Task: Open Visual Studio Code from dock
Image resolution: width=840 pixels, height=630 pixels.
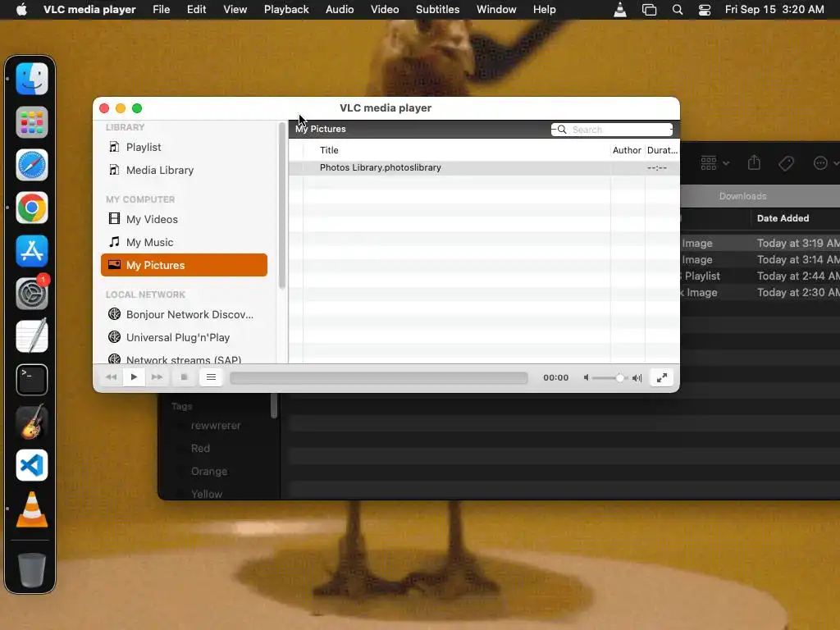Action: tap(32, 465)
